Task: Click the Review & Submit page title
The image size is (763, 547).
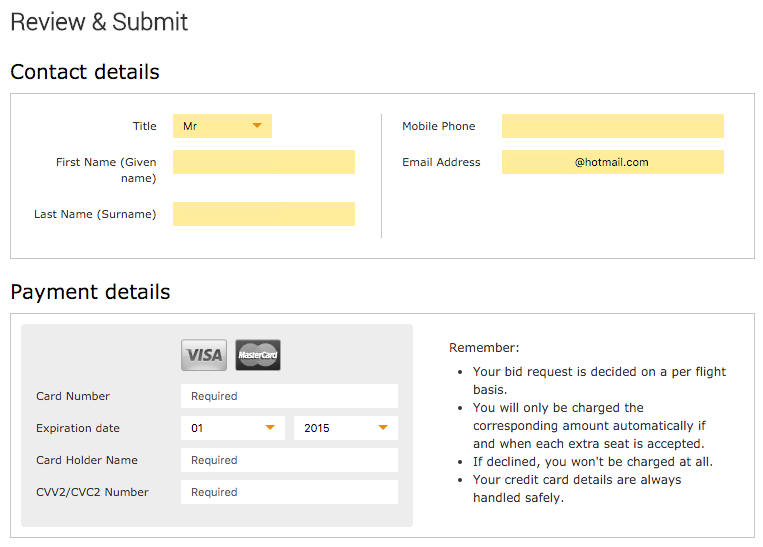Action: click(x=99, y=22)
